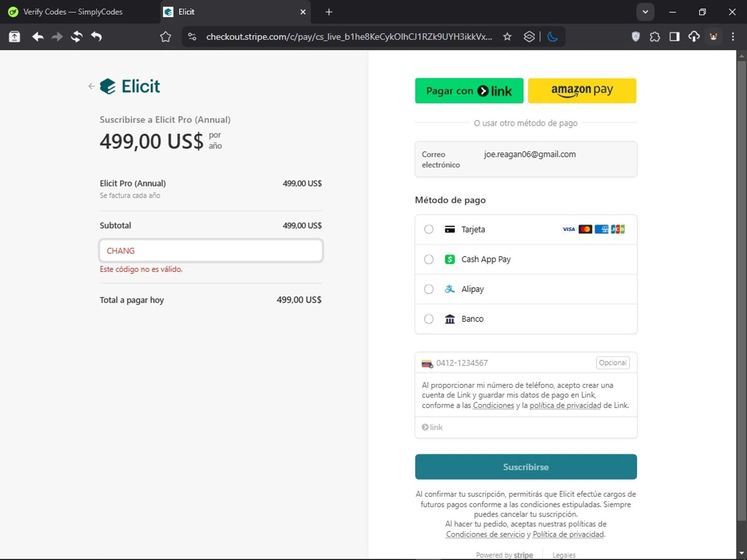Click the Suscribirse button
Screen dimensions: 747x560
tap(526, 467)
